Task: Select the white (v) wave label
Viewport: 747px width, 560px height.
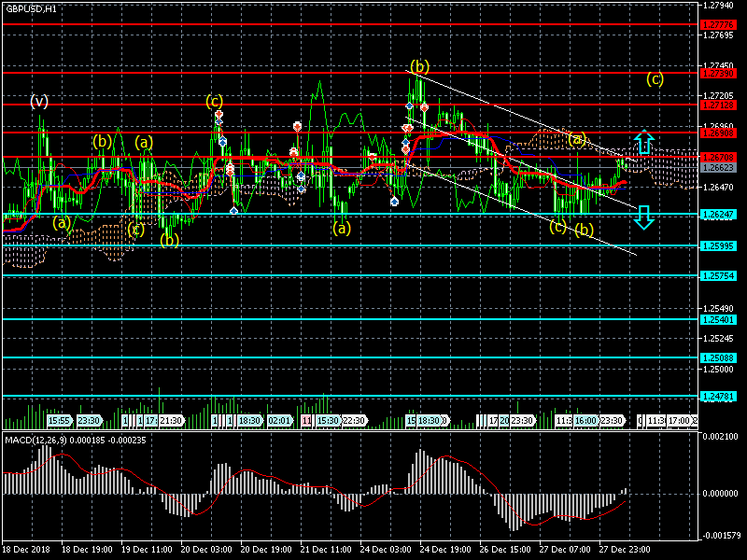Action: [x=39, y=100]
